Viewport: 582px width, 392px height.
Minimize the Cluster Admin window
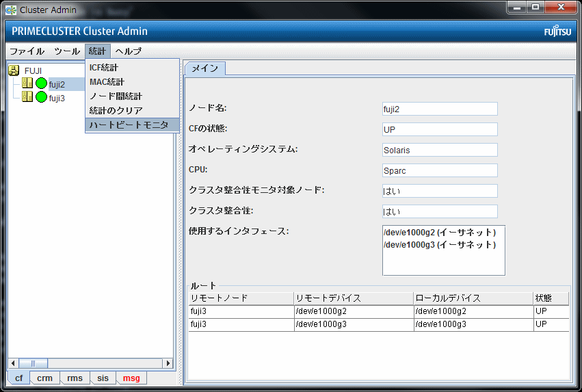click(516, 7)
